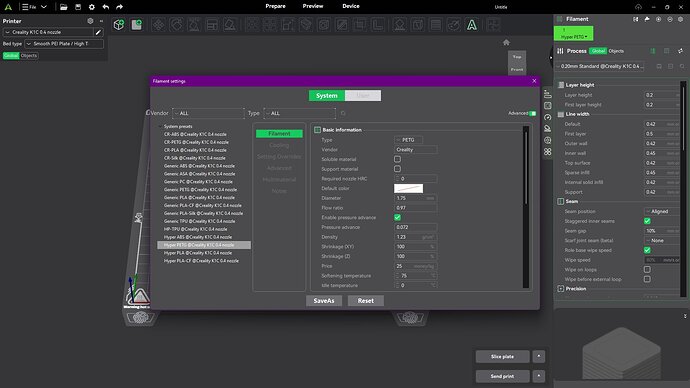Undo the last action
Viewport: 690px width, 388px height.
[106, 7]
